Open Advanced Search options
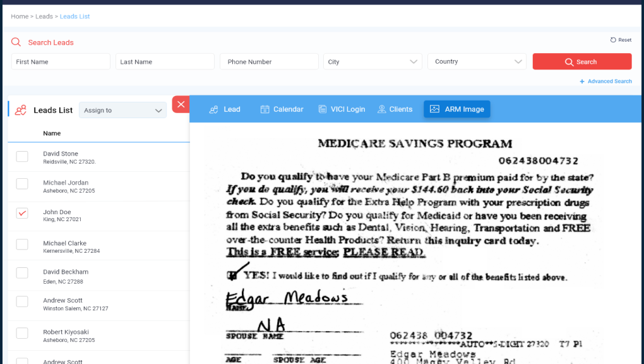644x364 pixels. [x=606, y=82]
